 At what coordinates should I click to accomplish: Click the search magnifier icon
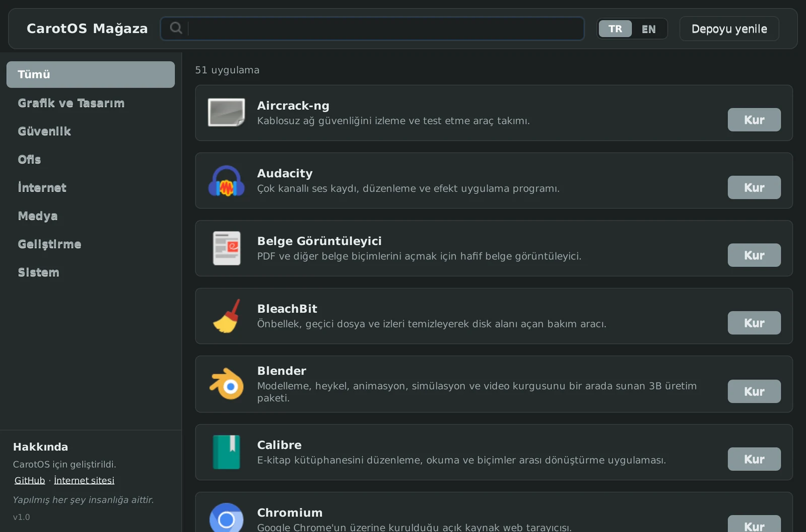click(176, 28)
